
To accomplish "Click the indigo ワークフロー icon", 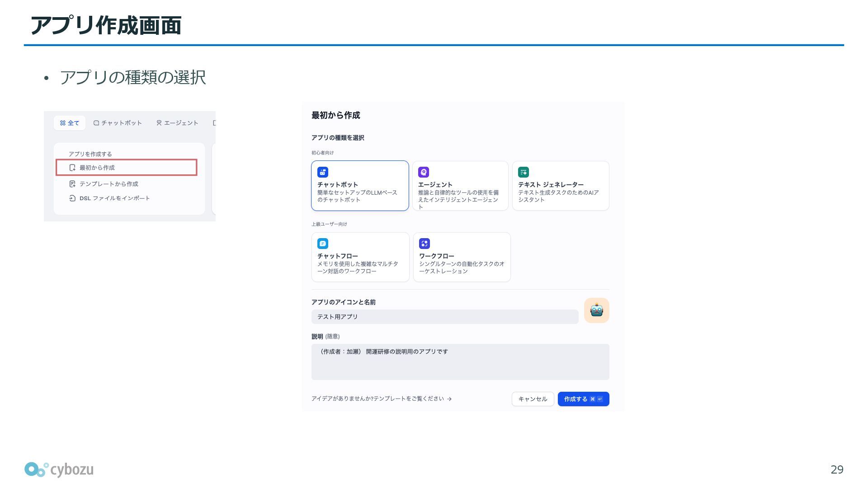I will coord(425,244).
